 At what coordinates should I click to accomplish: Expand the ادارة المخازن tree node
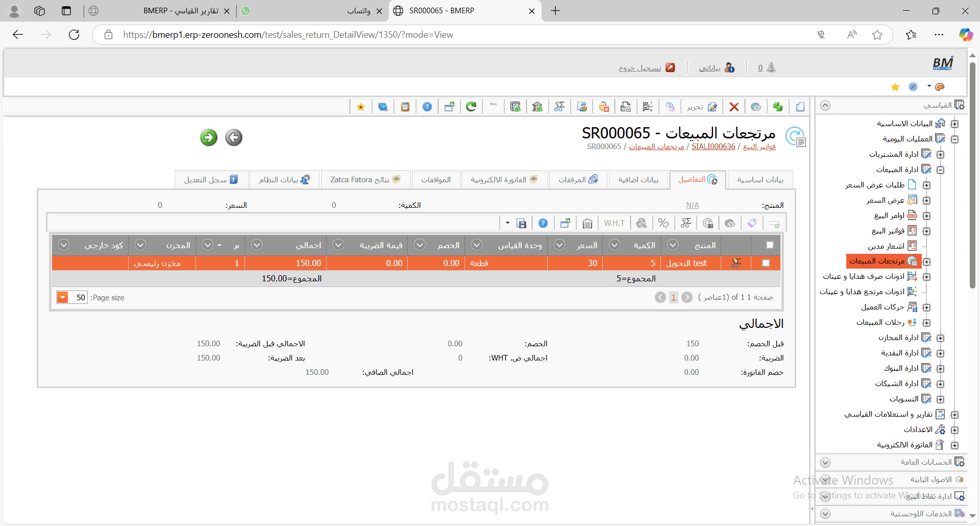(x=940, y=338)
